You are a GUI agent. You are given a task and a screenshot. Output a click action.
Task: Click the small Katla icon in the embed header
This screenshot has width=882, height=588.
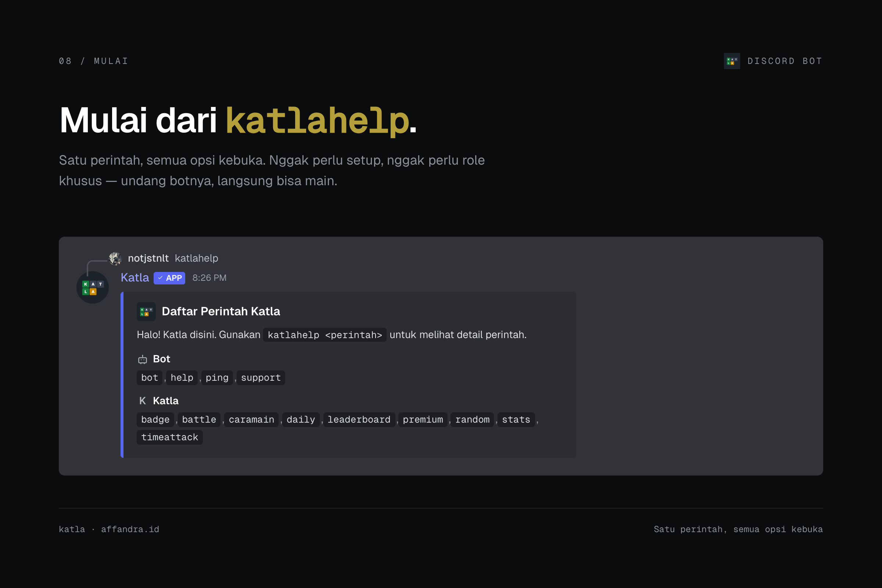click(x=146, y=311)
